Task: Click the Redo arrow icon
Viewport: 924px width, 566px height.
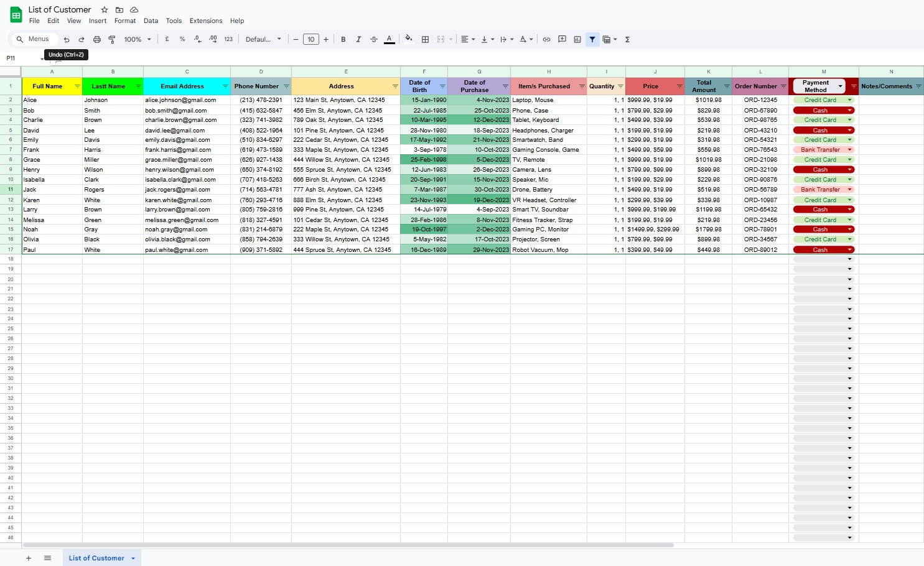Action: point(82,39)
